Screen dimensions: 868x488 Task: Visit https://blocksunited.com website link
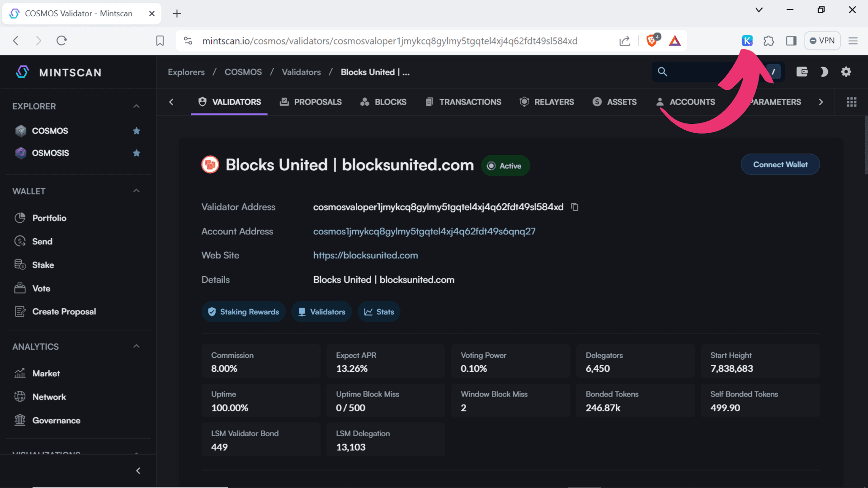pyautogui.click(x=365, y=255)
